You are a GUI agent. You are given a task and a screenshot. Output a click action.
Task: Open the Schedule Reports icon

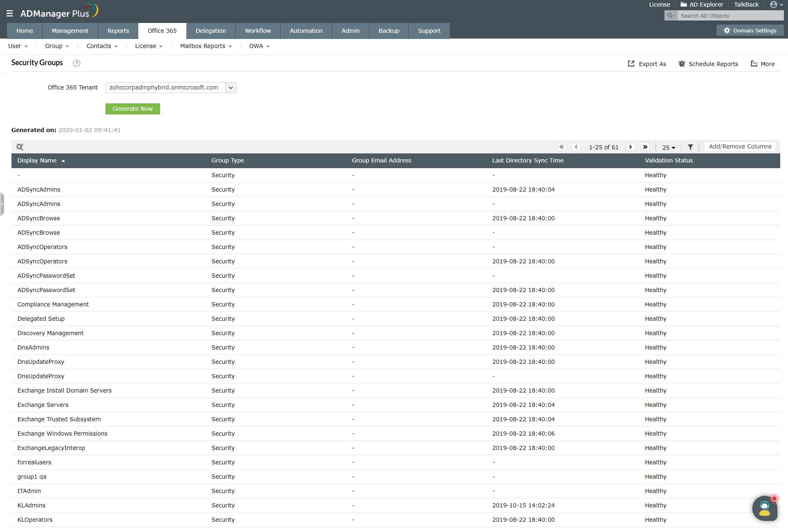(681, 64)
